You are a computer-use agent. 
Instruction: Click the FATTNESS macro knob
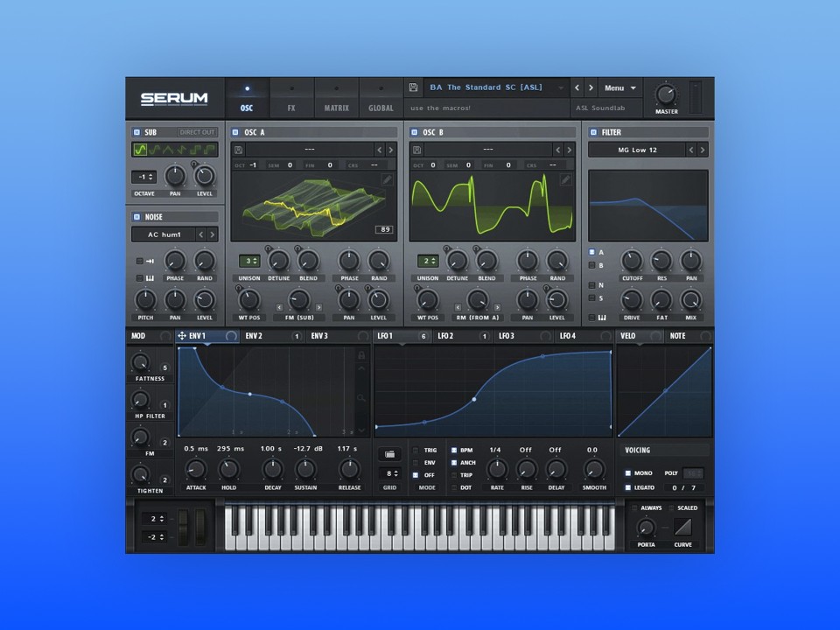click(140, 362)
